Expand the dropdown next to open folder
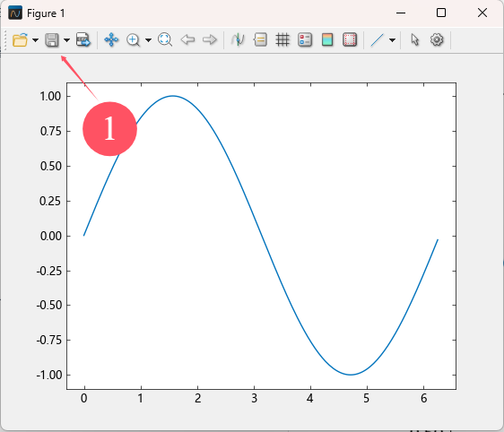This screenshot has width=504, height=432. pos(35,40)
